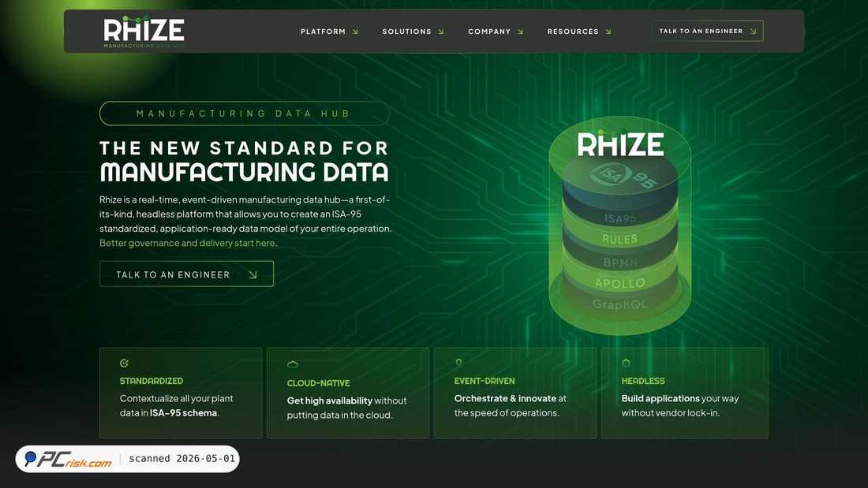
Task: Click the navbar Talk to an Engineer button
Action: click(x=708, y=31)
